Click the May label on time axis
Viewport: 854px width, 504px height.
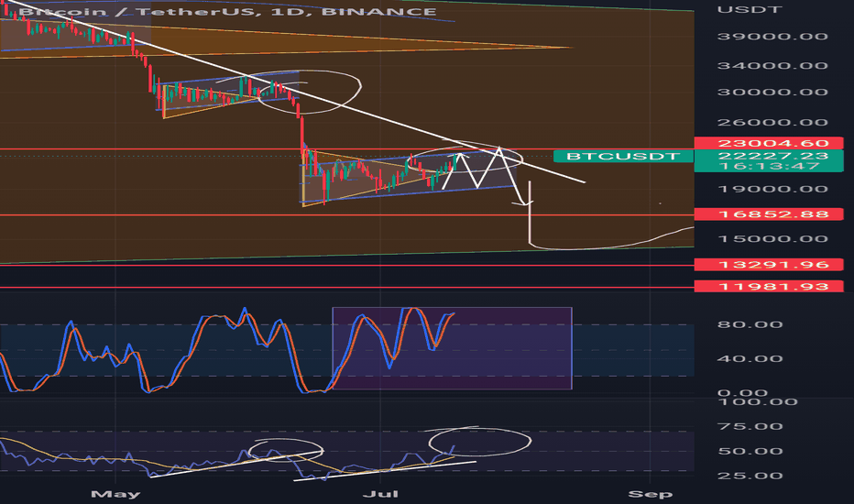[115, 494]
